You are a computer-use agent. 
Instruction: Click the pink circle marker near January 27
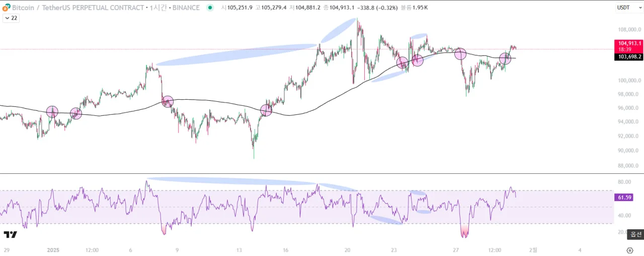point(460,54)
